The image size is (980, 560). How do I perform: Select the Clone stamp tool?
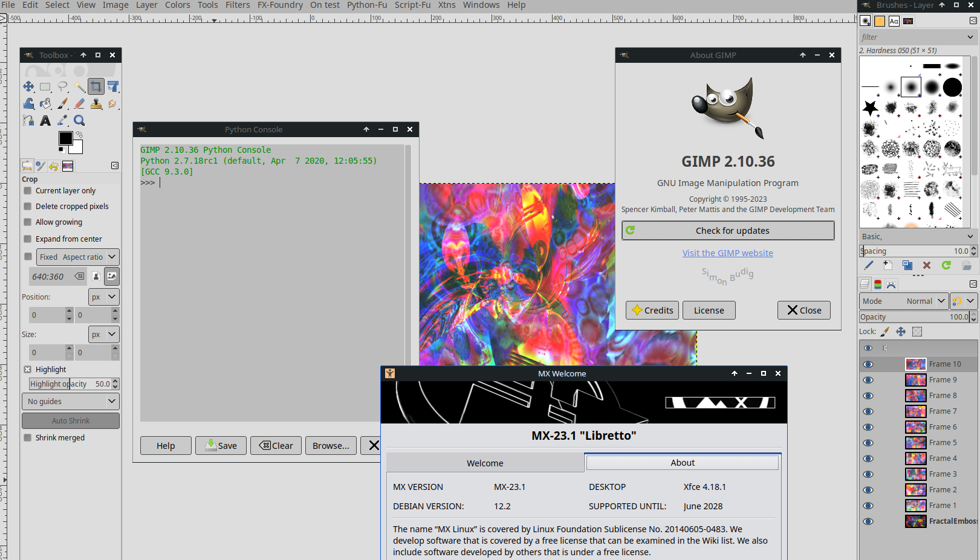point(96,103)
